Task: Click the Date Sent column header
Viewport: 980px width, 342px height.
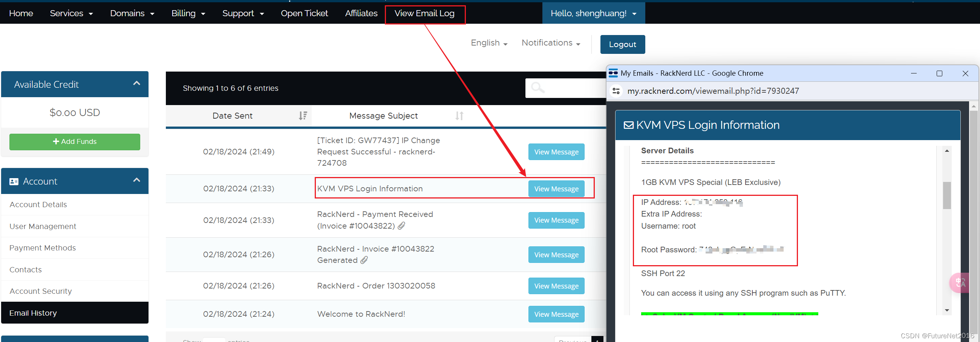Action: tap(233, 116)
